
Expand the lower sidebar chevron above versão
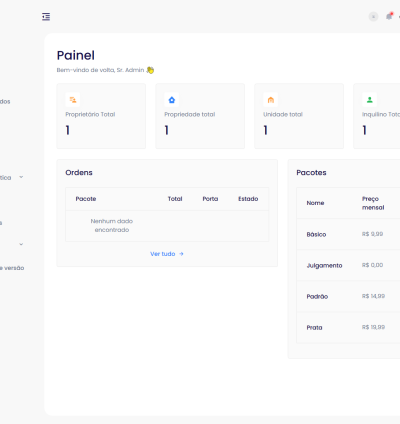point(21,244)
